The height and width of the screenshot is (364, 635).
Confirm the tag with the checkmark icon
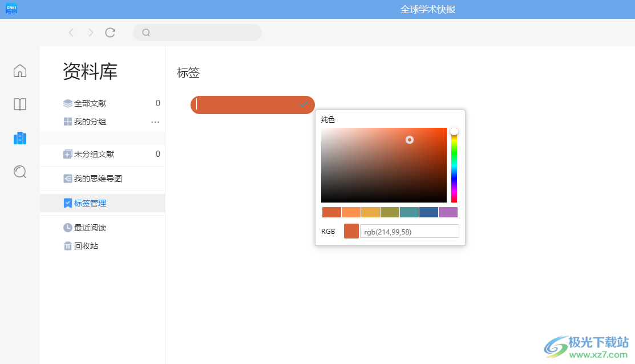303,104
